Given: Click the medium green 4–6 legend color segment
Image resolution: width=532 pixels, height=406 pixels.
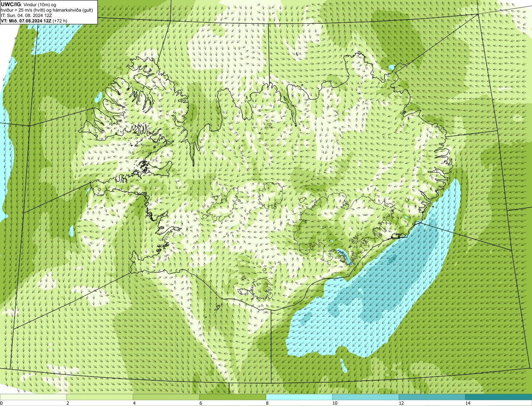Looking at the screenshot, I should coord(166,397).
